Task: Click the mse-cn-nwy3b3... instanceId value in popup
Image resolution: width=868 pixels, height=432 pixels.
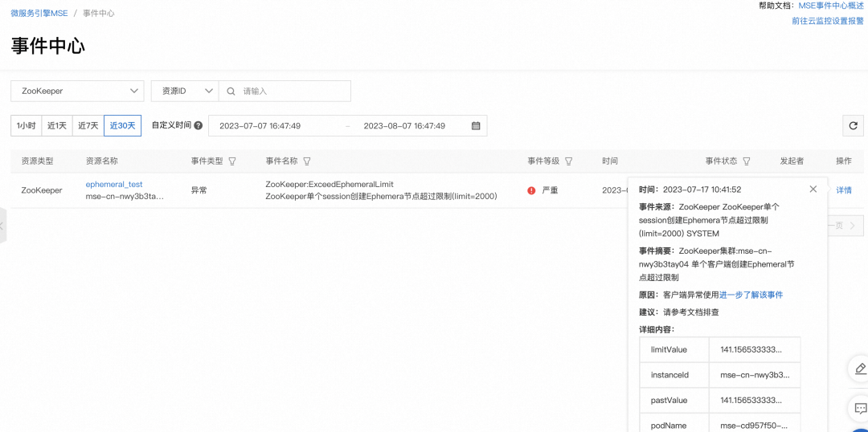Action: 755,375
